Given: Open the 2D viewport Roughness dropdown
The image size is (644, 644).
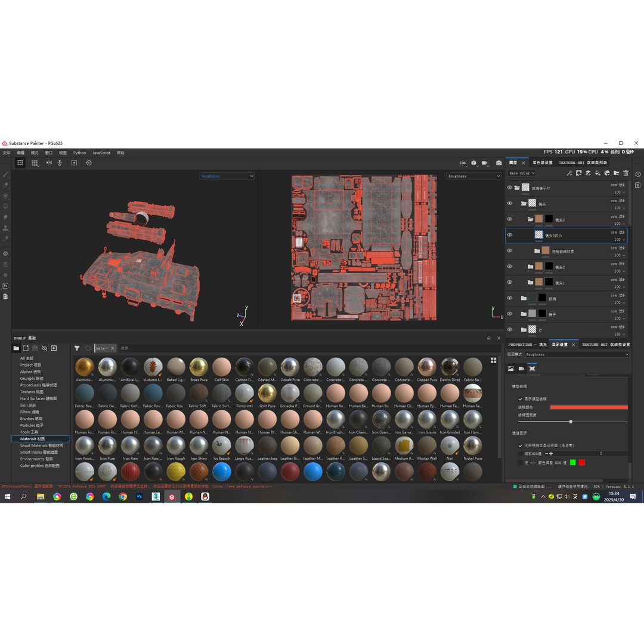Looking at the screenshot, I should coord(474,176).
